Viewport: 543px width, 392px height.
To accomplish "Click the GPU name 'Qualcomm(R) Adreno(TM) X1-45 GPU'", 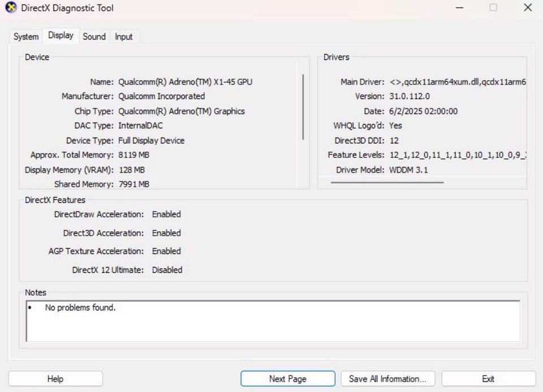I will (186, 82).
